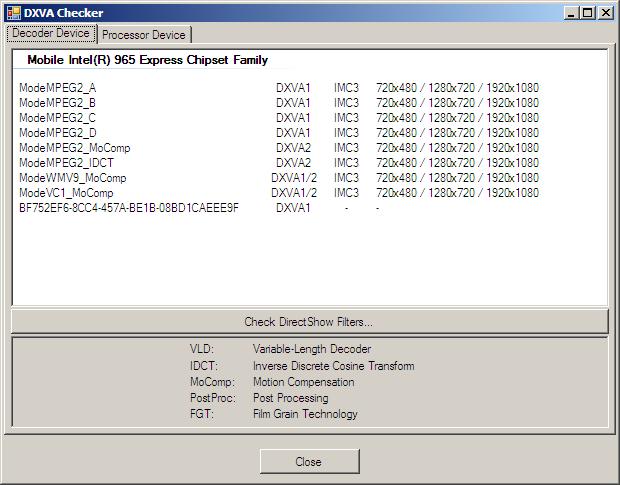
Task: Click Motion Compensation description text
Action: pyautogui.click(x=304, y=382)
